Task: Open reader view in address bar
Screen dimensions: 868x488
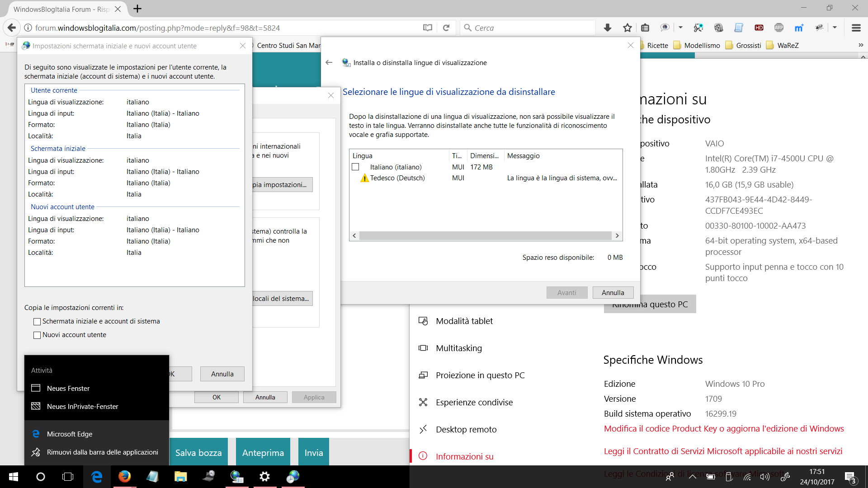Action: (x=427, y=28)
